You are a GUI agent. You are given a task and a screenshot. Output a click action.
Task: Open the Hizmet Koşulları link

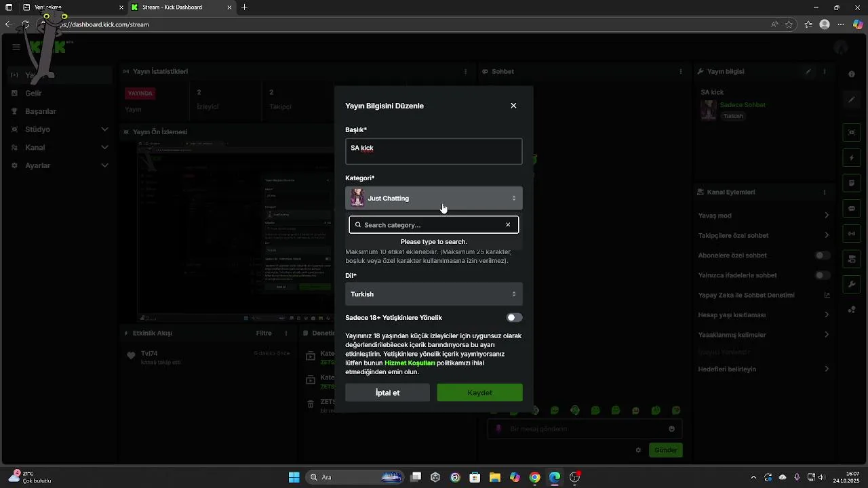point(410,363)
